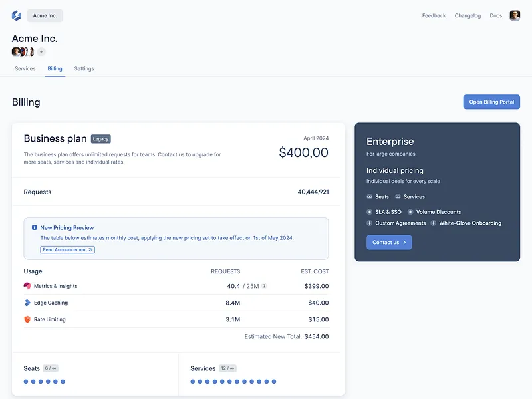The height and width of the screenshot is (399, 532).
Task: Click the REQUESTS column header
Action: (225, 271)
